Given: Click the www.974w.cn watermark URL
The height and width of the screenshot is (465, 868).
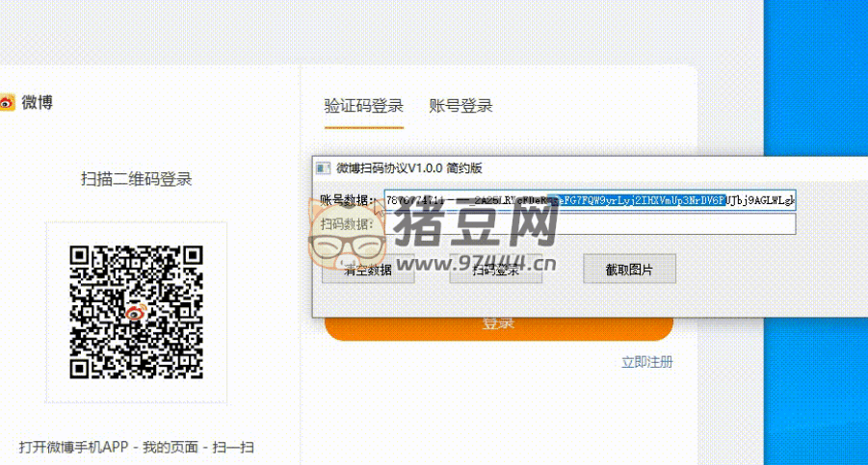Looking at the screenshot, I should click(x=472, y=265).
